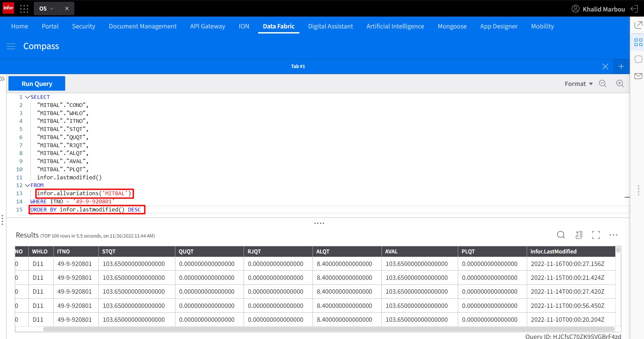Close the OS application tab

(67, 8)
